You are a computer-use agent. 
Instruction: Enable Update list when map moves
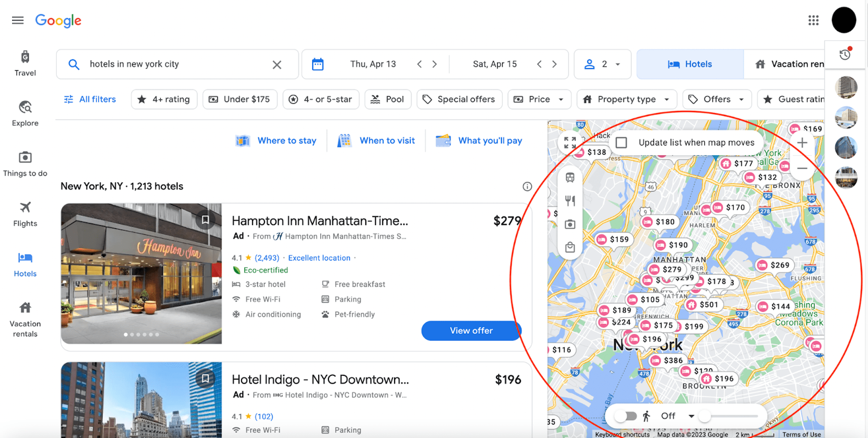tap(622, 142)
